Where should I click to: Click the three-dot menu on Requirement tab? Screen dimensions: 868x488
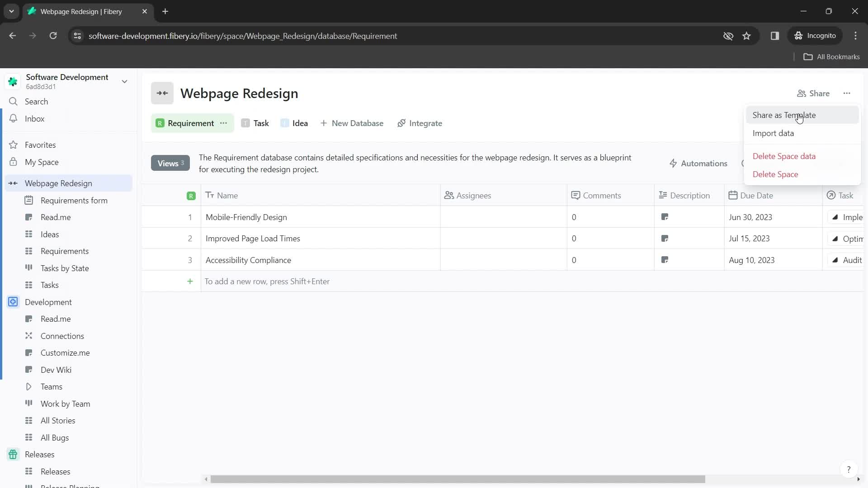(x=225, y=123)
